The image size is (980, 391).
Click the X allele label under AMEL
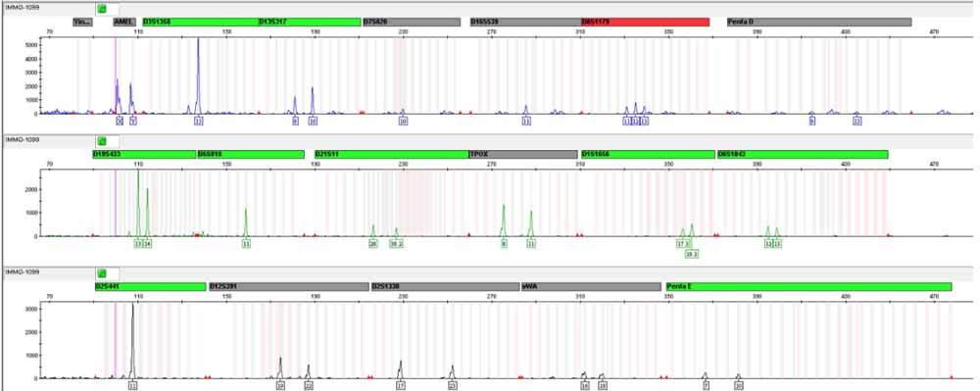(120, 122)
